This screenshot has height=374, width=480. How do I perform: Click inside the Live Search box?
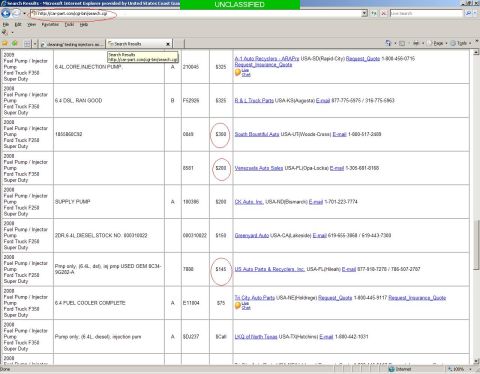(426, 13)
